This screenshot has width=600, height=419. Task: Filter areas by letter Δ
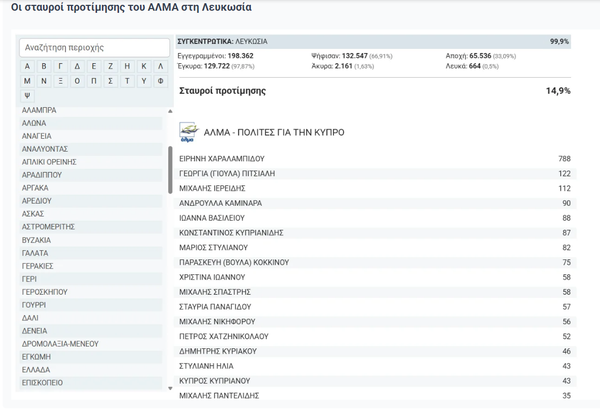click(x=77, y=67)
